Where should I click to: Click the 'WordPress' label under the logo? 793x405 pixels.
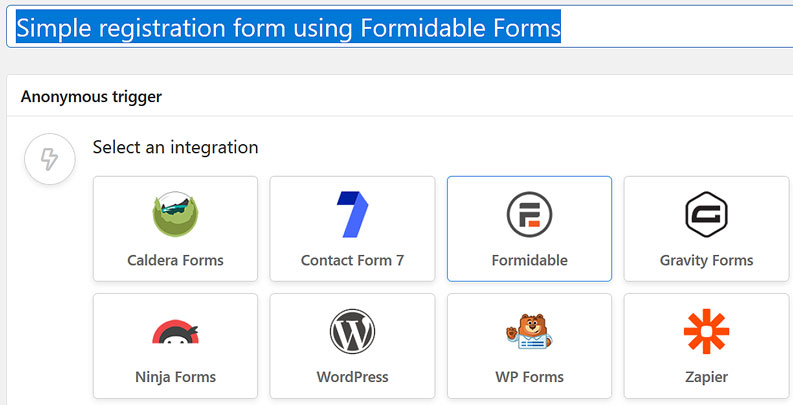[353, 377]
